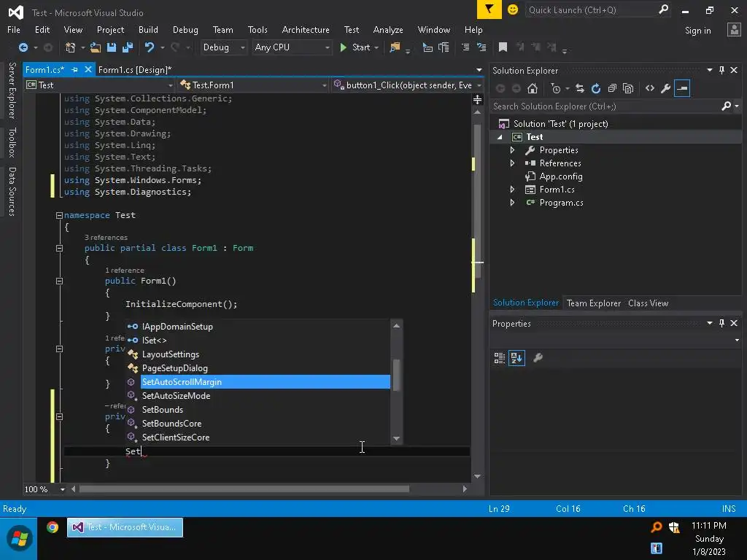Click the Undo arrow icon
Screen dimensions: 747x560
tap(150, 47)
